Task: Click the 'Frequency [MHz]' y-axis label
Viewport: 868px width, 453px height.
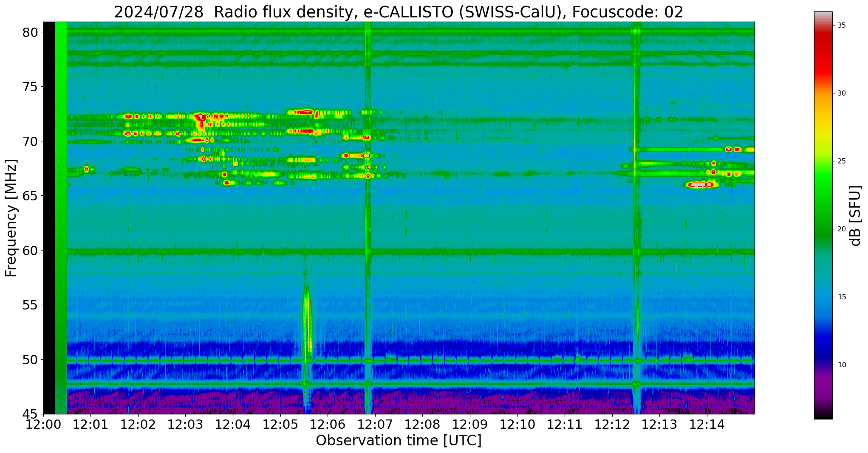Action: [x=11, y=218]
